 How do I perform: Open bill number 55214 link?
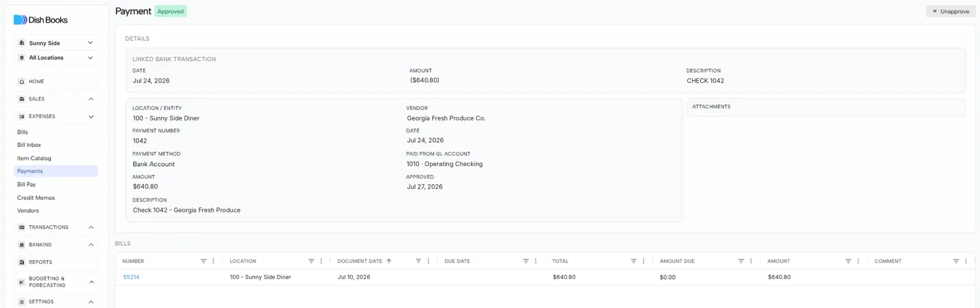[131, 277]
